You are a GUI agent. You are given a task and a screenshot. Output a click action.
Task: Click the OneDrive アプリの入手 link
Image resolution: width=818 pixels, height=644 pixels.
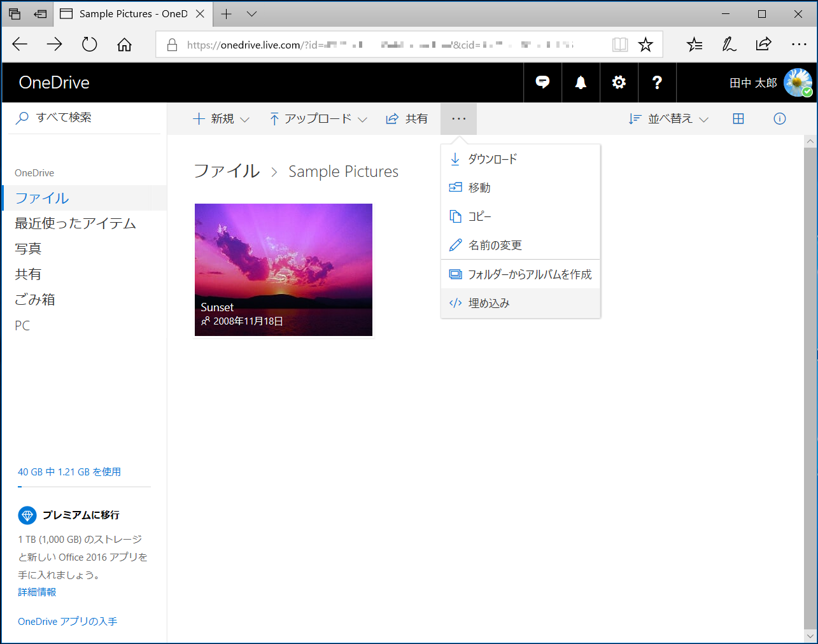pos(67,621)
